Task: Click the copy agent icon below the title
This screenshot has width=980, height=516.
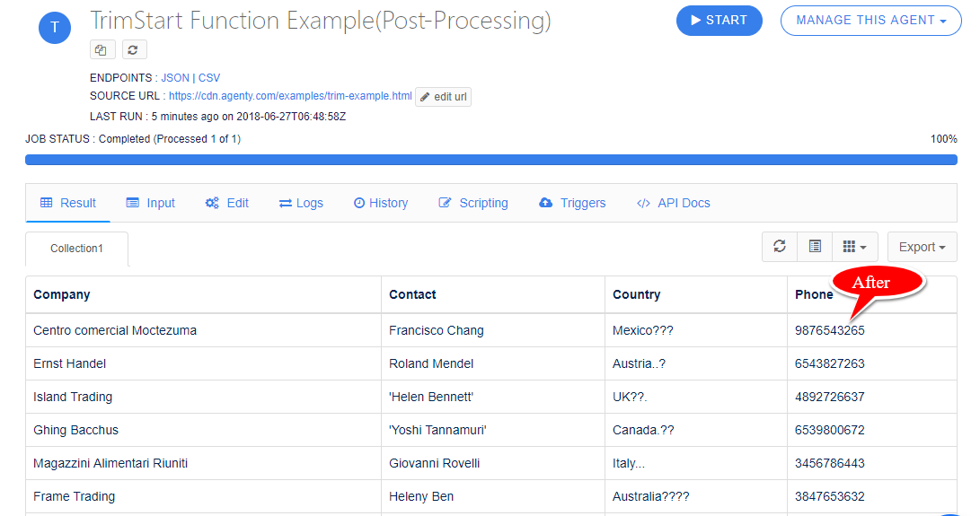Action: [x=102, y=50]
